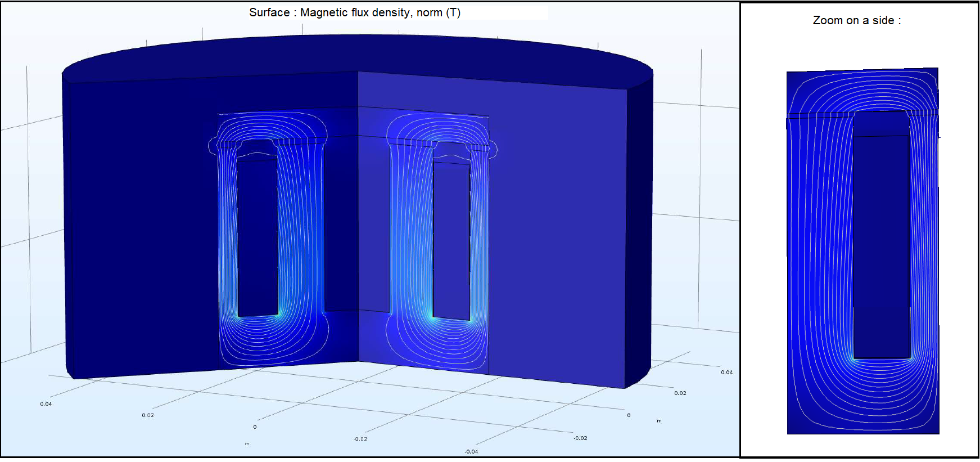Click the rightmost "0.04" axis tick label

click(726, 373)
